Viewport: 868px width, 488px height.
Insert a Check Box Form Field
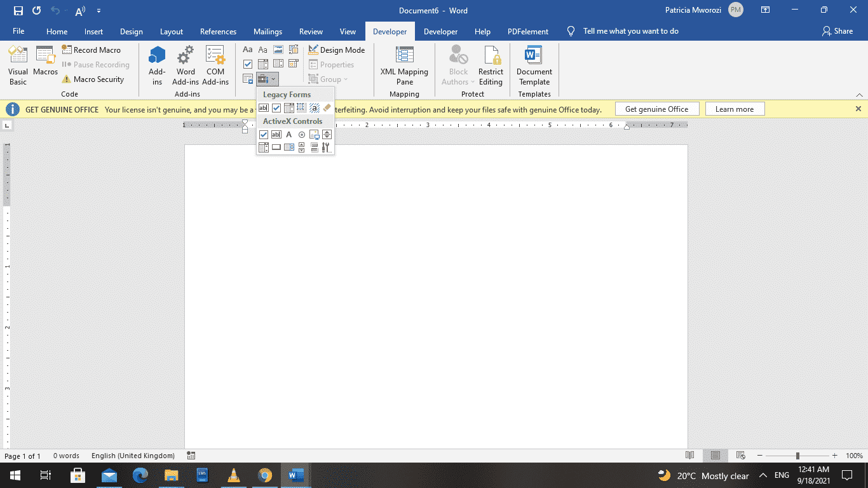[276, 107]
